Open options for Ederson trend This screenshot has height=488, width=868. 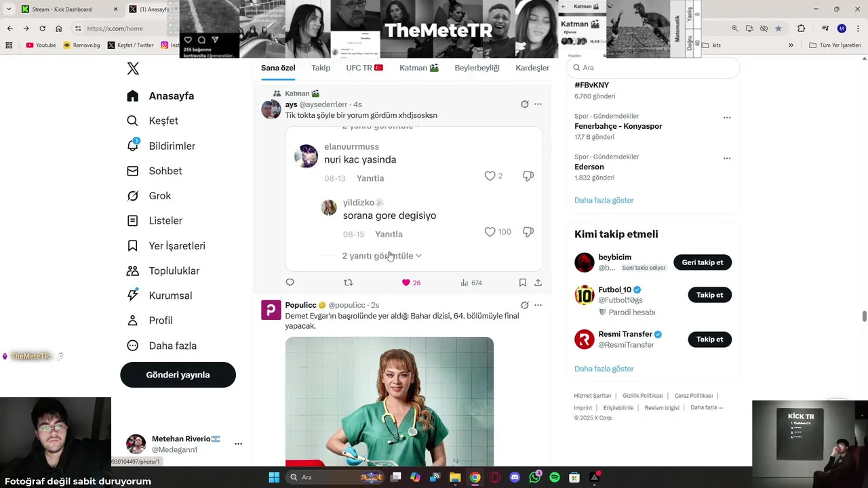pyautogui.click(x=727, y=158)
